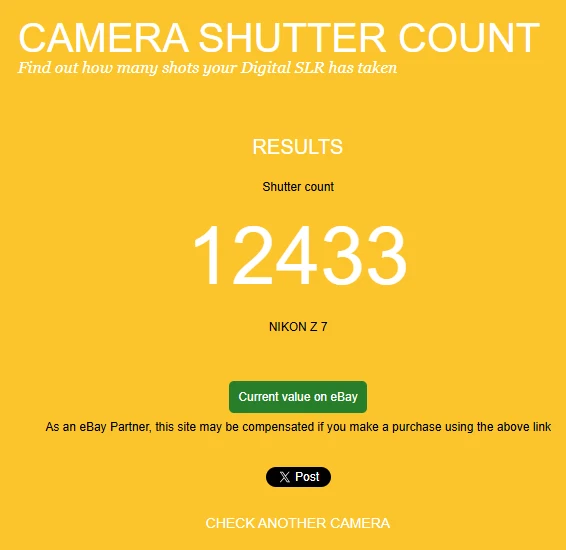Click the word COUNT in the site title
Viewport: 566px width, 550px height.
click(x=469, y=38)
